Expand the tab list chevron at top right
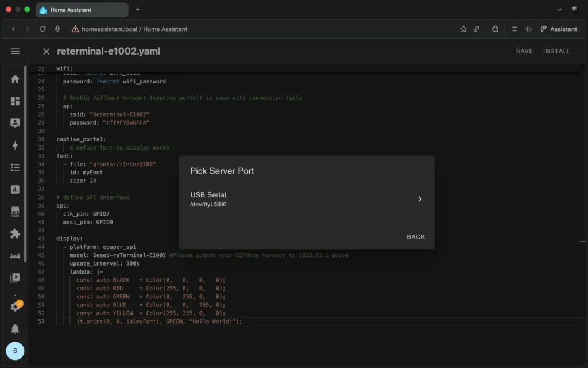This screenshot has height=368, width=588. pyautogui.click(x=559, y=9)
